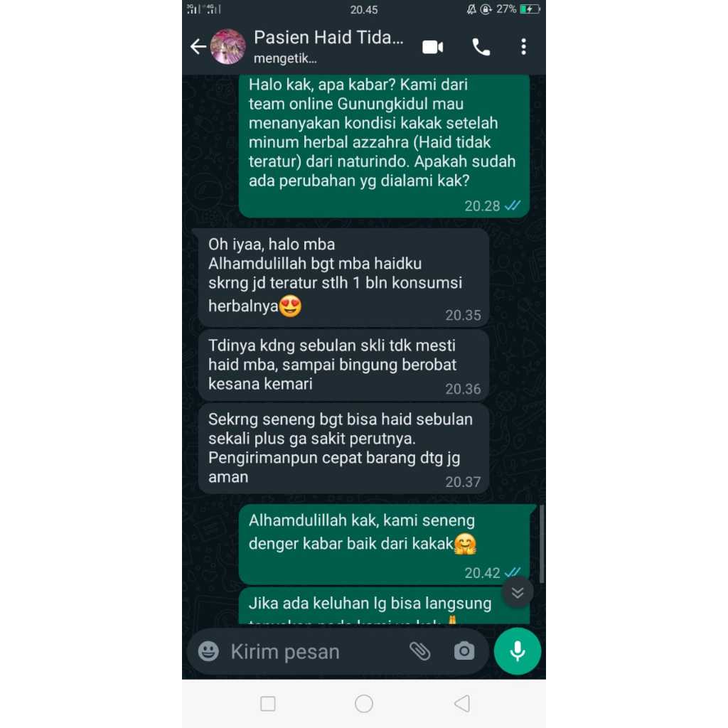Open the camera from message bar
The image size is (728, 728).
pos(464,651)
